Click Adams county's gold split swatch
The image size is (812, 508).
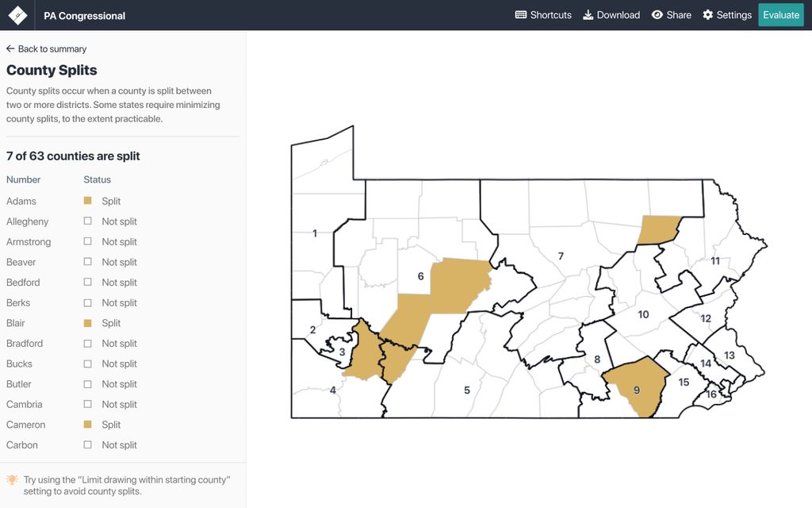click(x=87, y=201)
